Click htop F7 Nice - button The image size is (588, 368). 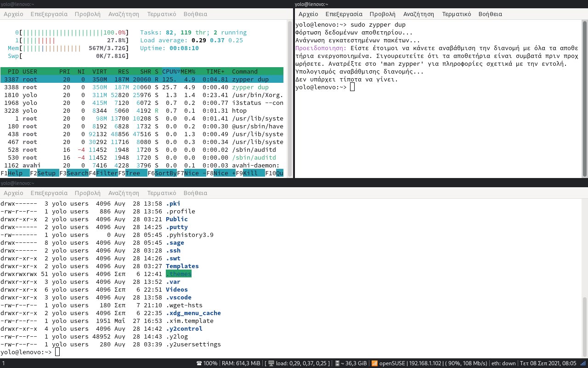coord(191,173)
